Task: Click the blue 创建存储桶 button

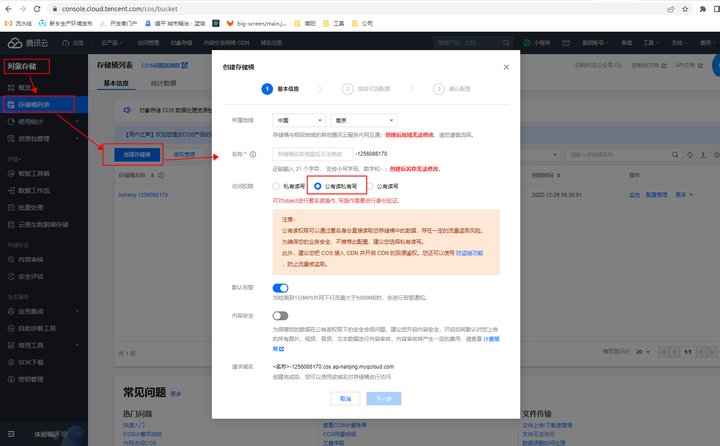Action: pos(137,155)
